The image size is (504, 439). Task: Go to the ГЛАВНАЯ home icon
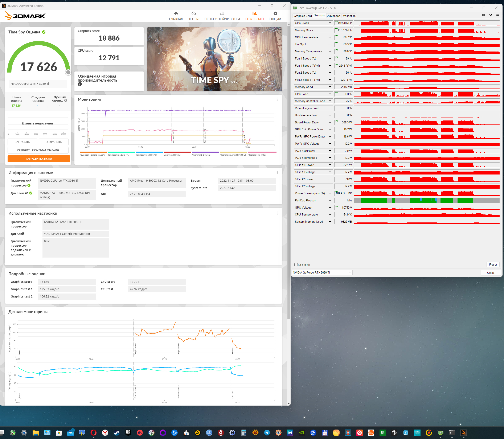point(176,14)
